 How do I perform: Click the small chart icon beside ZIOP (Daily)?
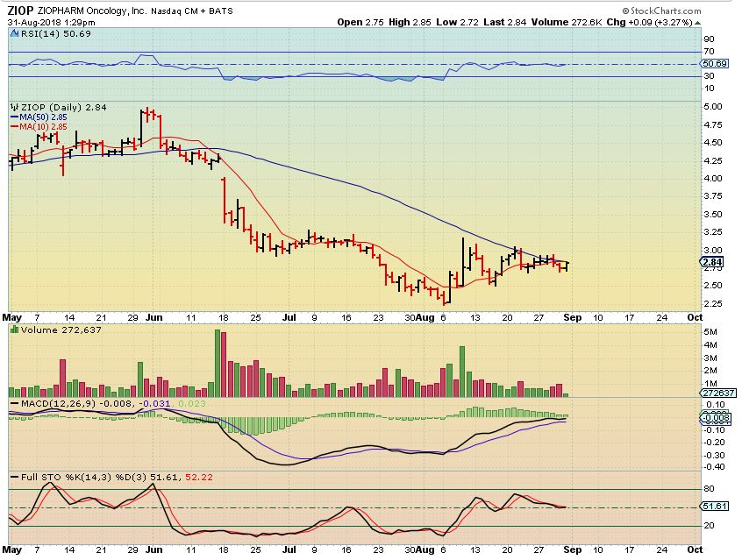click(14, 108)
